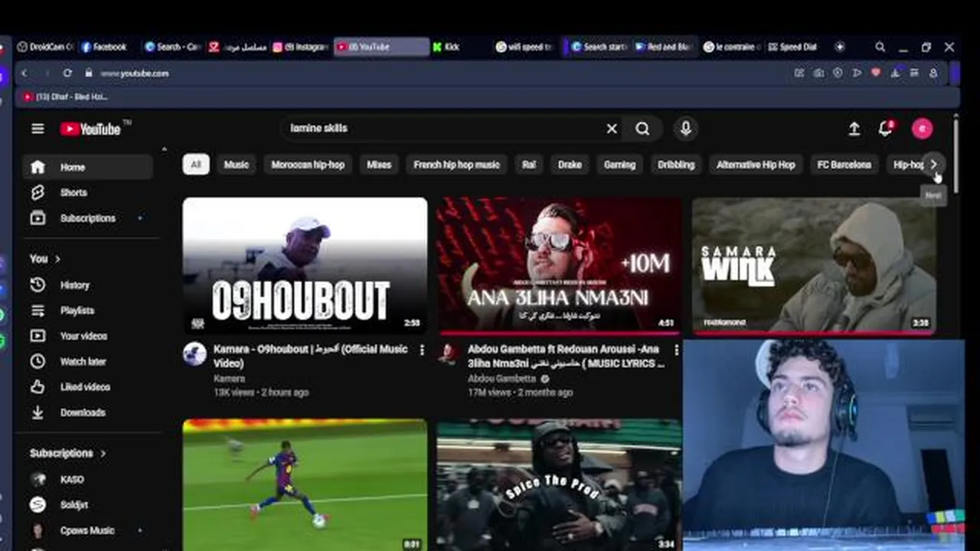Screen dimensions: 980x551
Task: Select the 'FC Barcelona' filter chip
Action: click(x=844, y=165)
